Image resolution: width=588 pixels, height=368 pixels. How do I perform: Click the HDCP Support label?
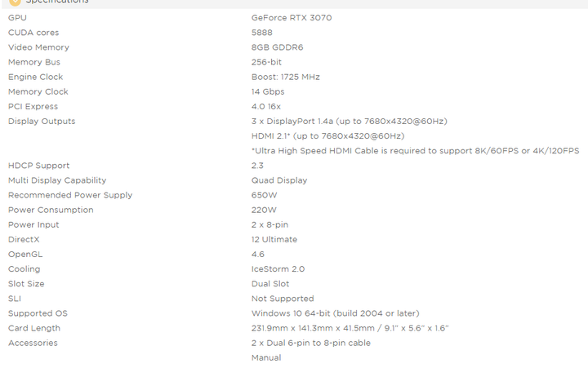pos(38,166)
